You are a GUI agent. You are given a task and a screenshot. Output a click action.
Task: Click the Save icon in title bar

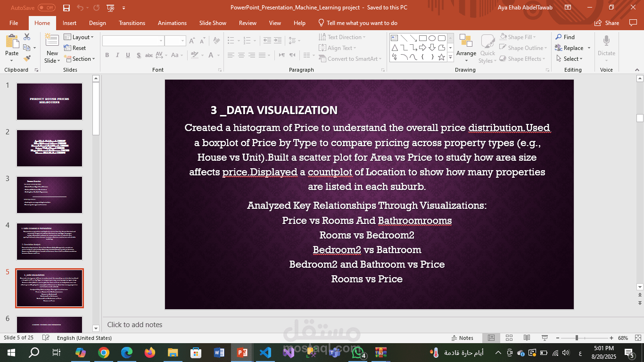coord(66,8)
